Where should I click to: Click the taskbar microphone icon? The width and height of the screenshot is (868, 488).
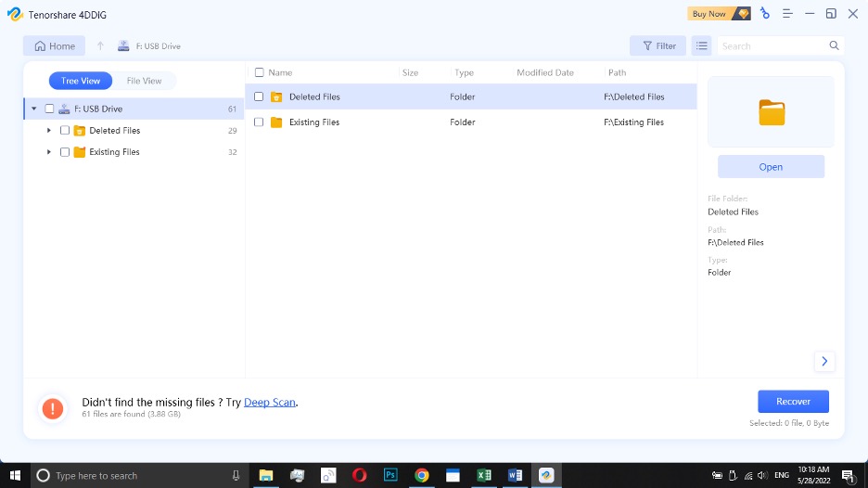[x=236, y=475]
